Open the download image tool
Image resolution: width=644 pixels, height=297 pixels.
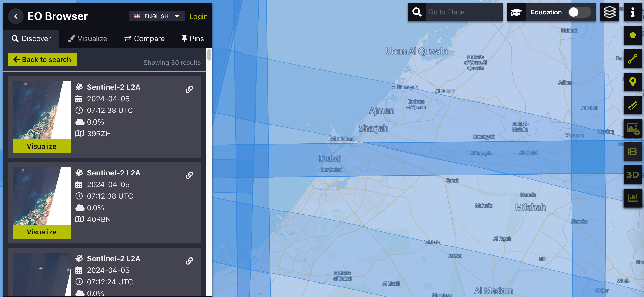point(633,128)
